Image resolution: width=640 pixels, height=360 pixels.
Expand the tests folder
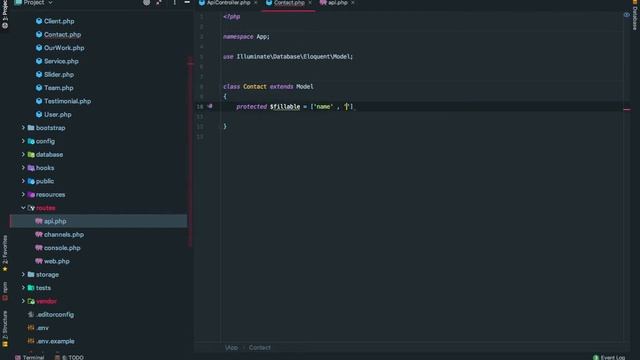tap(23, 288)
